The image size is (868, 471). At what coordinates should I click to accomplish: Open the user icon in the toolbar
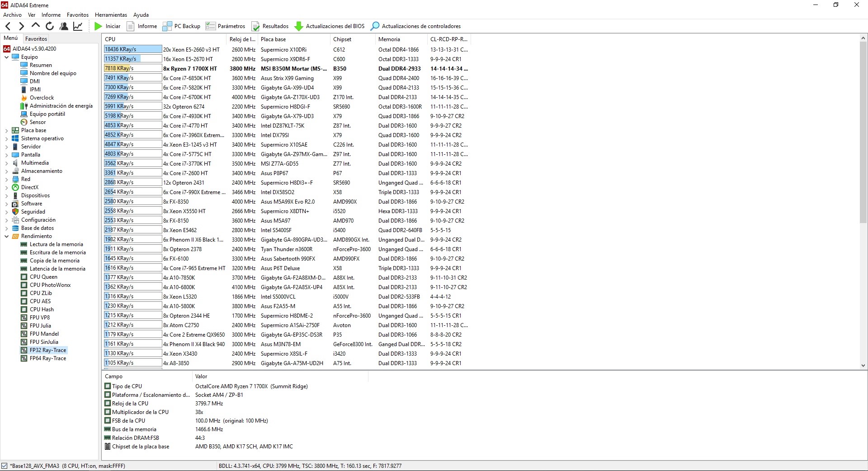point(64,26)
